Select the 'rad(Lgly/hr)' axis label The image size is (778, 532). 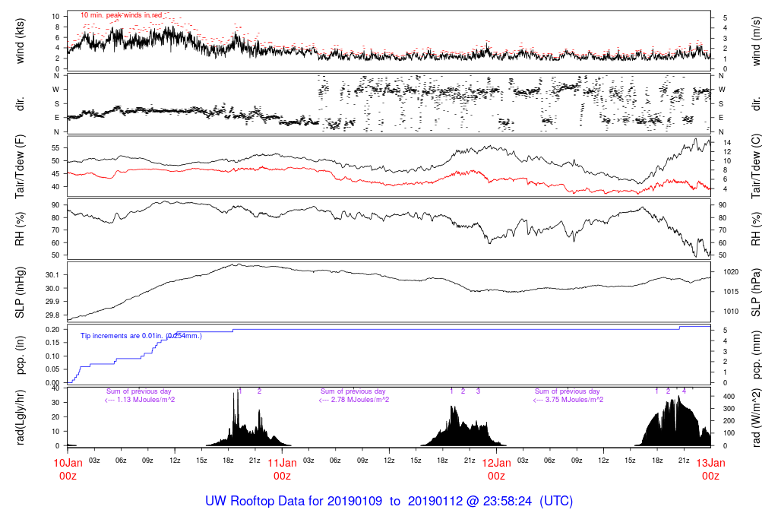20,417
